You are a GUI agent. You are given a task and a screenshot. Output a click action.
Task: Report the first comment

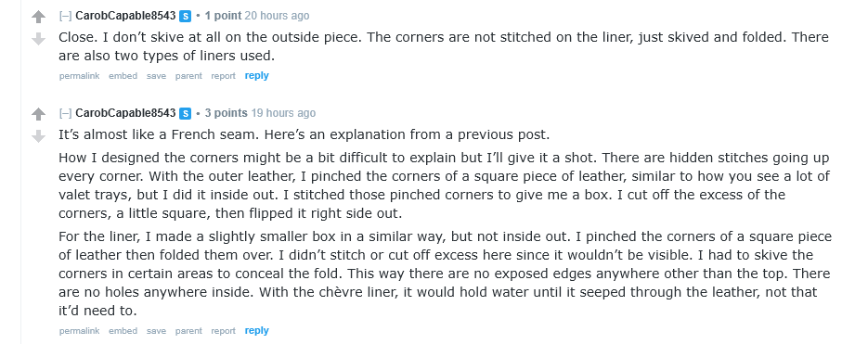(x=223, y=76)
